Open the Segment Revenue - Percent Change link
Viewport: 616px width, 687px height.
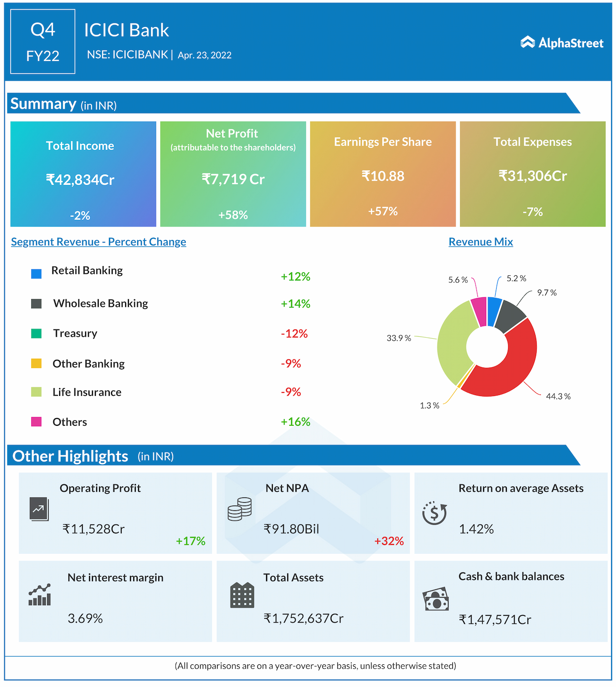tap(99, 242)
